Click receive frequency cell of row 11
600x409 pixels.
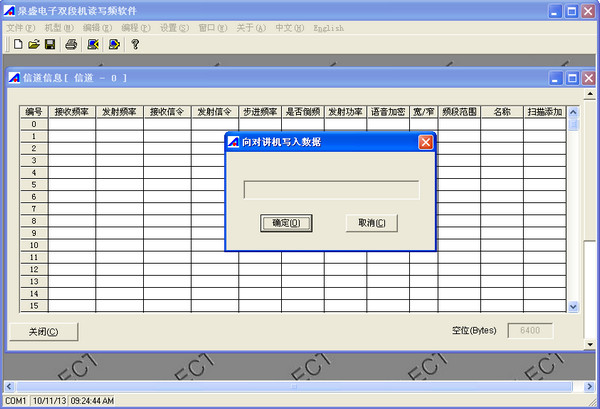[72, 257]
